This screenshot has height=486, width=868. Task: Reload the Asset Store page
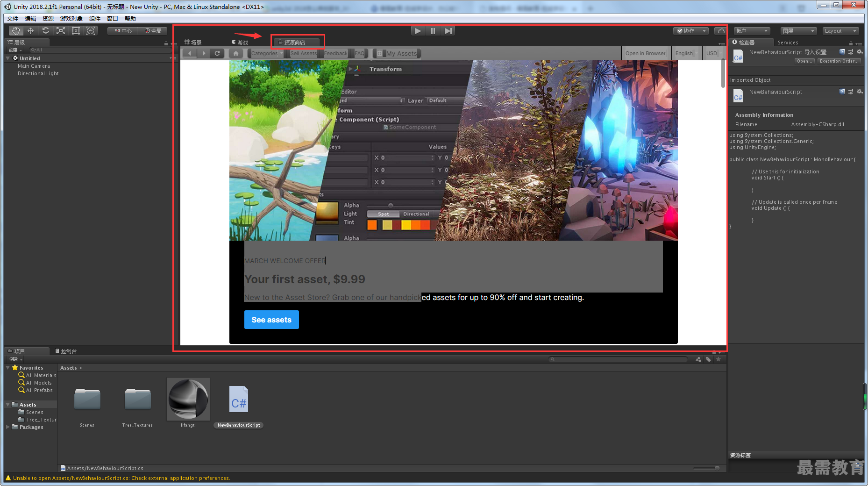point(217,53)
